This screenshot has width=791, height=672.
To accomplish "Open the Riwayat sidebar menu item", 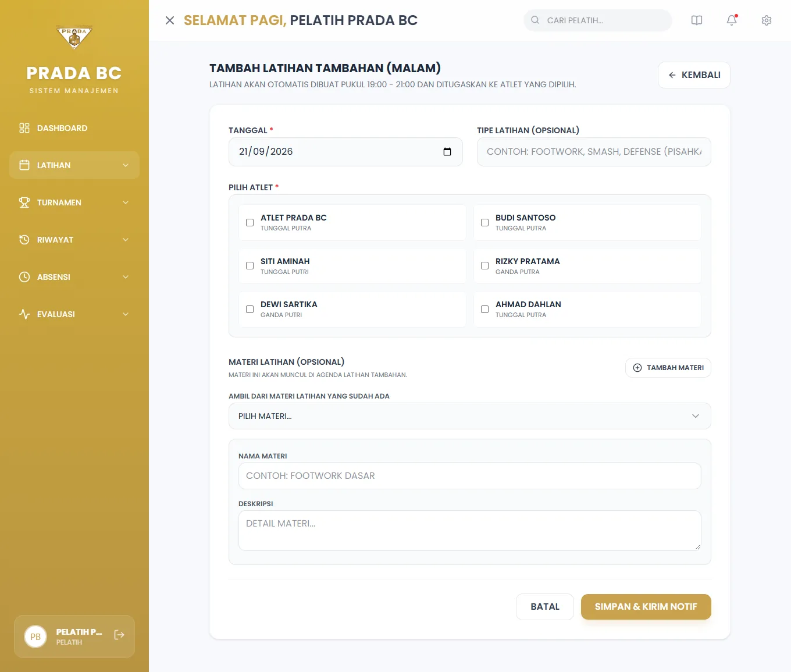I will 74,240.
